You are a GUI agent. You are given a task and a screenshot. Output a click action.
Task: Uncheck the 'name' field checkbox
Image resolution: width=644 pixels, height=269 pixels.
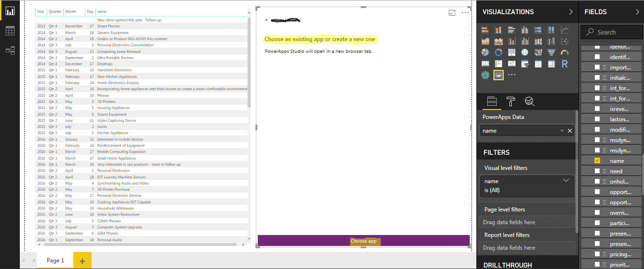[x=597, y=161]
